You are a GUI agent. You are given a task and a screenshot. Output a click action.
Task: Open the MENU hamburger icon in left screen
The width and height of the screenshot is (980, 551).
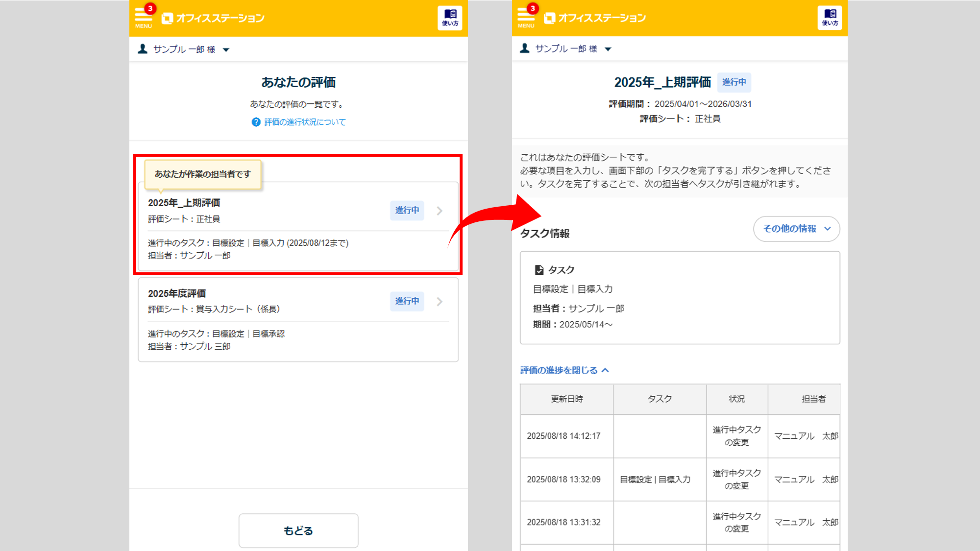(x=143, y=18)
